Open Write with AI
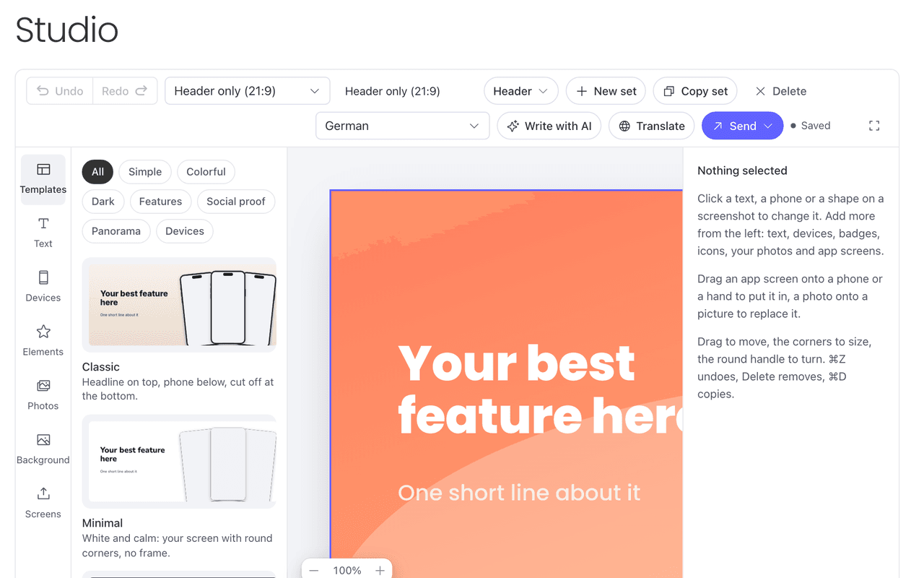The width and height of the screenshot is (924, 578). pyautogui.click(x=549, y=126)
